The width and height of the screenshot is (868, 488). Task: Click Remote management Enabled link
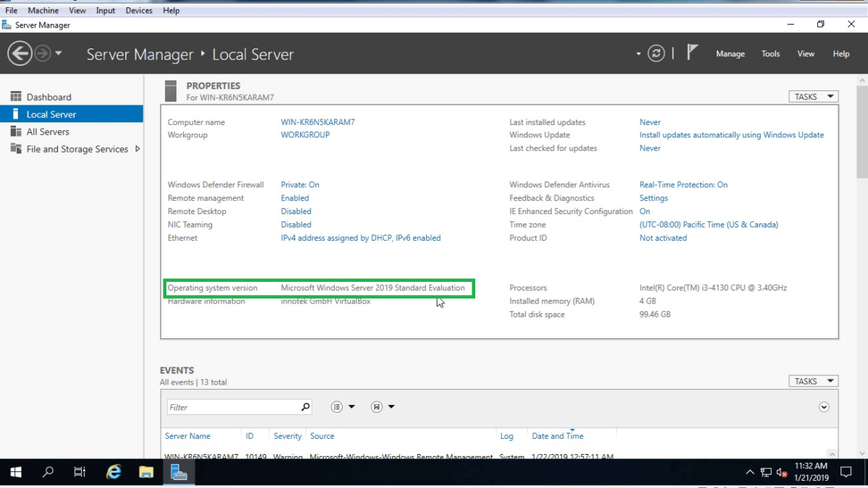(x=294, y=198)
